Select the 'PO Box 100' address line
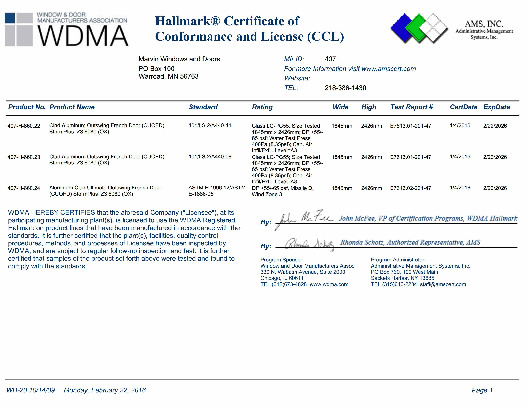Image resolution: width=528 pixels, height=408 pixels. (156, 69)
